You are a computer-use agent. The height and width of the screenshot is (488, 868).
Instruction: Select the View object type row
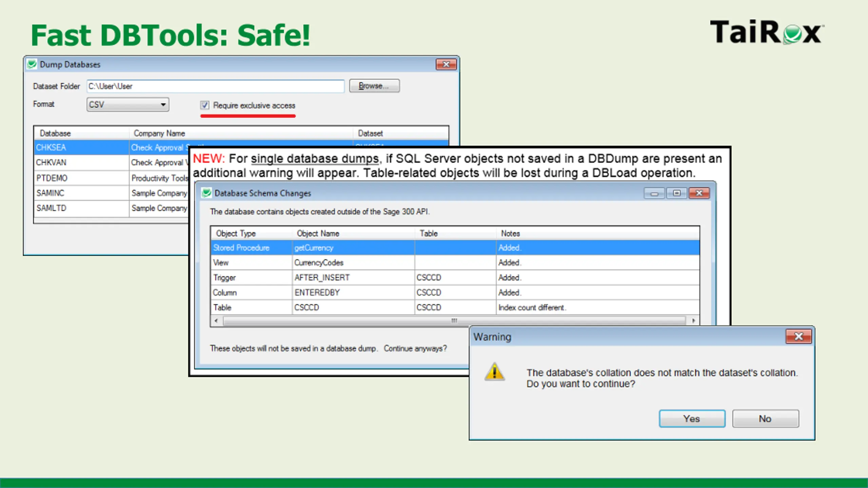point(455,263)
